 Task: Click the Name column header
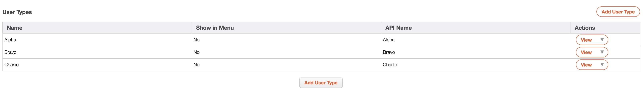(15, 28)
